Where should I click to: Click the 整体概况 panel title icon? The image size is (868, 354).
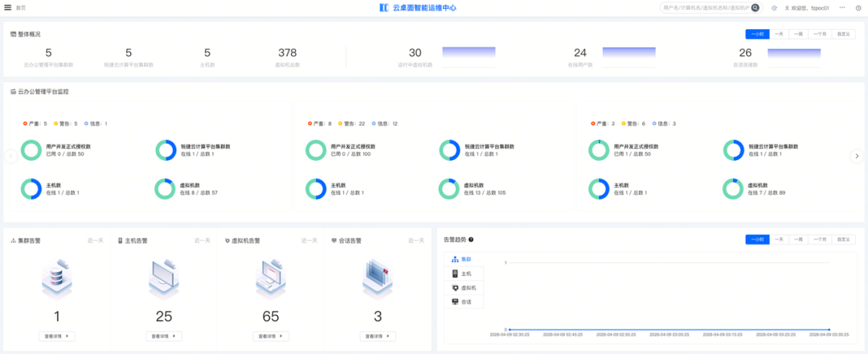14,35
